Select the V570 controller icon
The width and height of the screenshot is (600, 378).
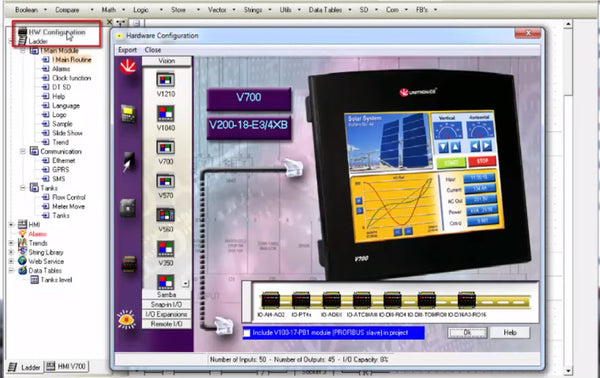(x=165, y=181)
